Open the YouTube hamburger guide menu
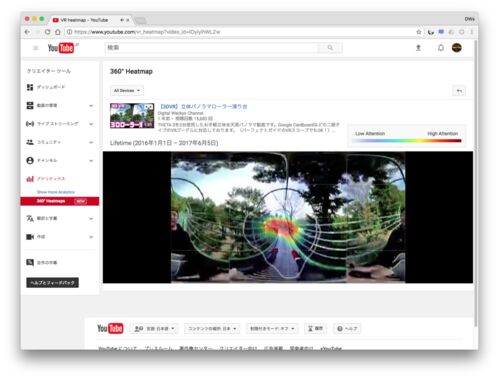The image size is (500, 379). pos(36,48)
